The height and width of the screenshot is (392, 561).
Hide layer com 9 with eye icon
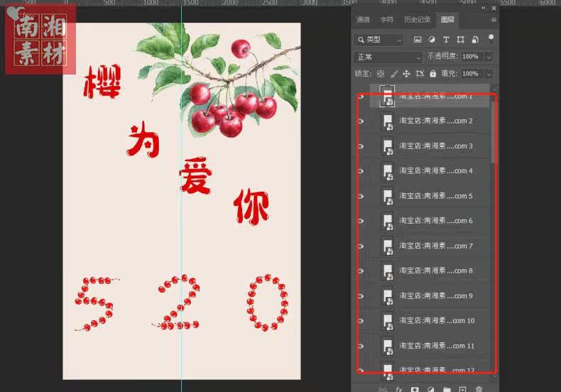pyautogui.click(x=361, y=296)
